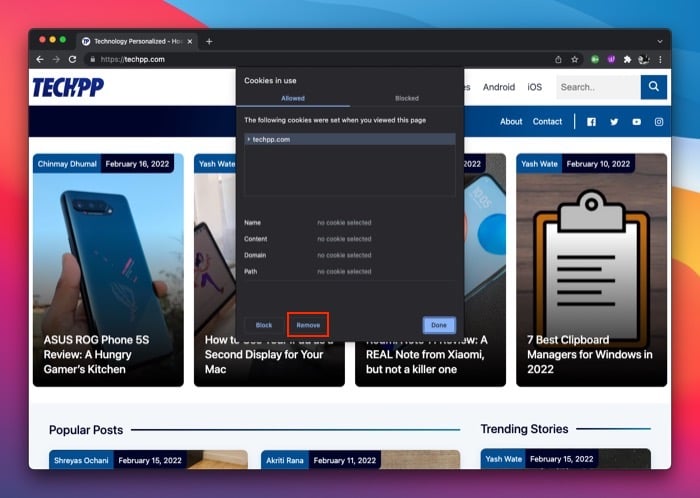
Task: Reload the techpp.com page
Action: click(72, 59)
